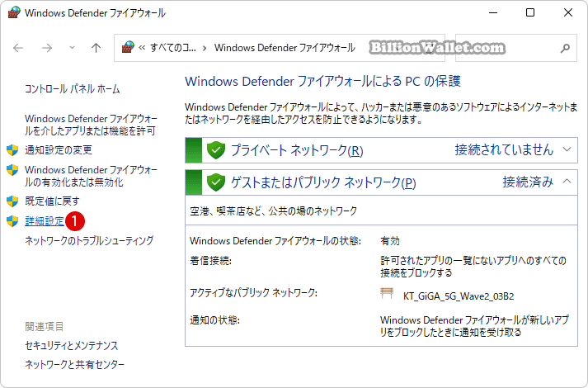Click the magnifier search icon
This screenshot has height=388, width=588.
click(565, 48)
